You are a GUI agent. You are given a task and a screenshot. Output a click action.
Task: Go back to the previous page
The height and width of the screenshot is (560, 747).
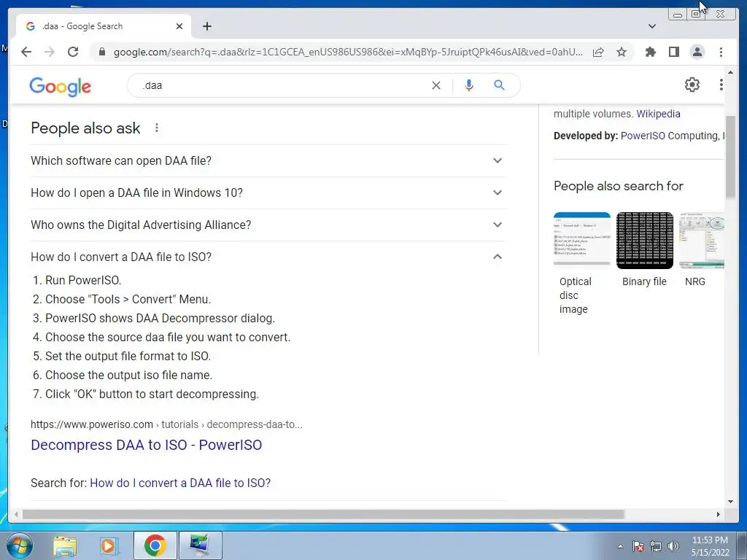26,52
